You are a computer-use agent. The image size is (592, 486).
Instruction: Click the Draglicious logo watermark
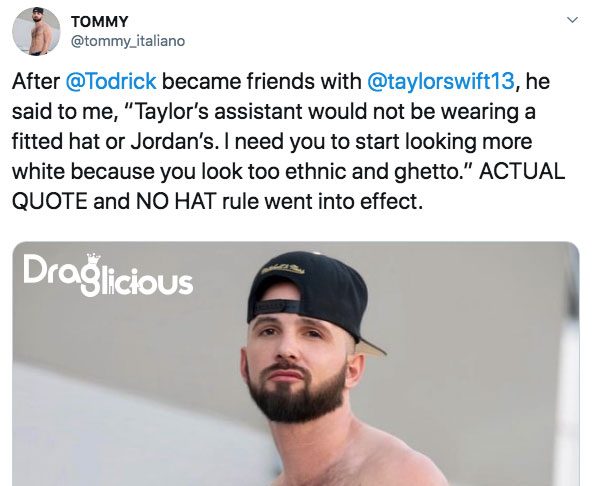point(108,276)
